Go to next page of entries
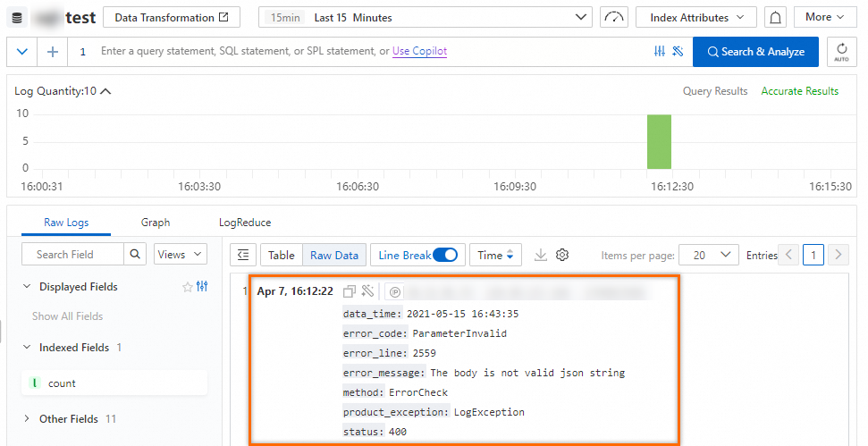The image size is (868, 446). click(839, 255)
